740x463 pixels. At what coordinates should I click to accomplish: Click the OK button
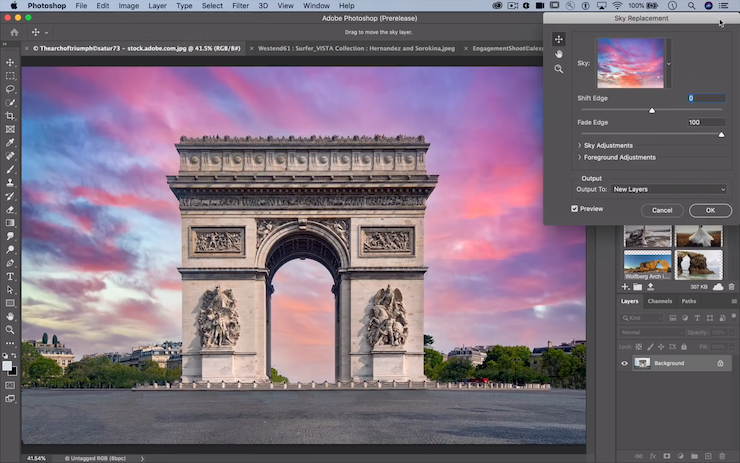point(710,210)
